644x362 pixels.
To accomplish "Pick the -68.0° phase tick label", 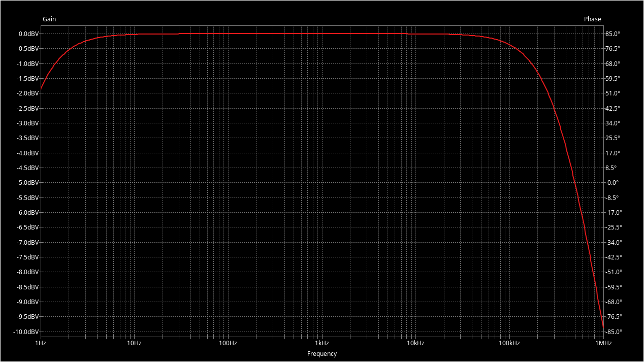I will click(x=614, y=302).
